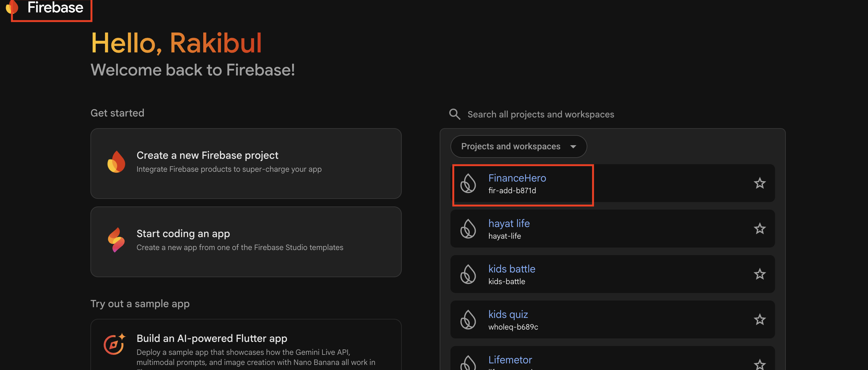The image size is (868, 370).
Task: Open the kids quiz project
Action: point(508,314)
